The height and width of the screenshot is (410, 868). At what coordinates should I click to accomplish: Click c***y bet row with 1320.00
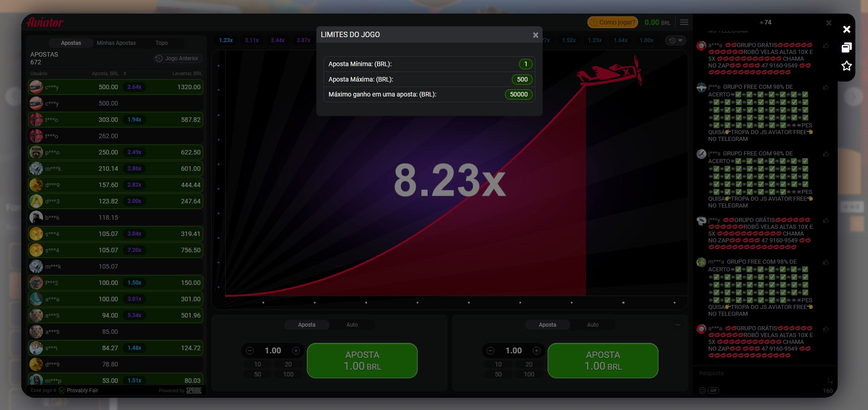pos(115,87)
